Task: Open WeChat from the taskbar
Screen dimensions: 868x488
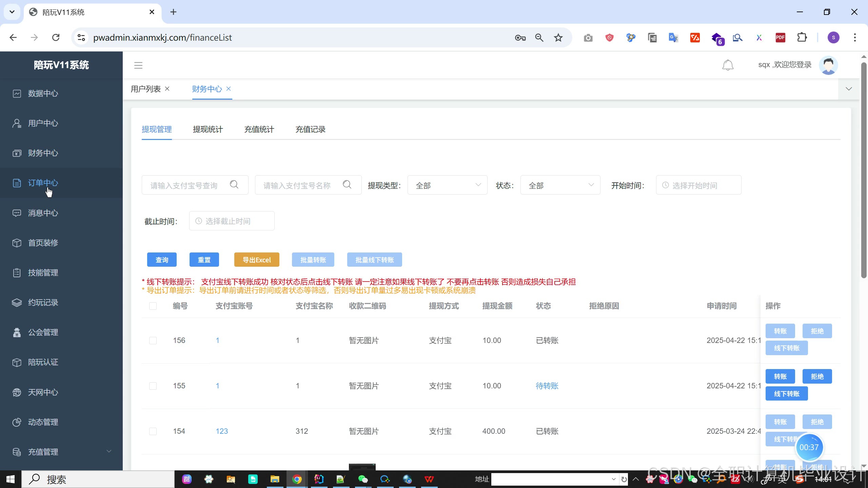Action: pyautogui.click(x=363, y=479)
